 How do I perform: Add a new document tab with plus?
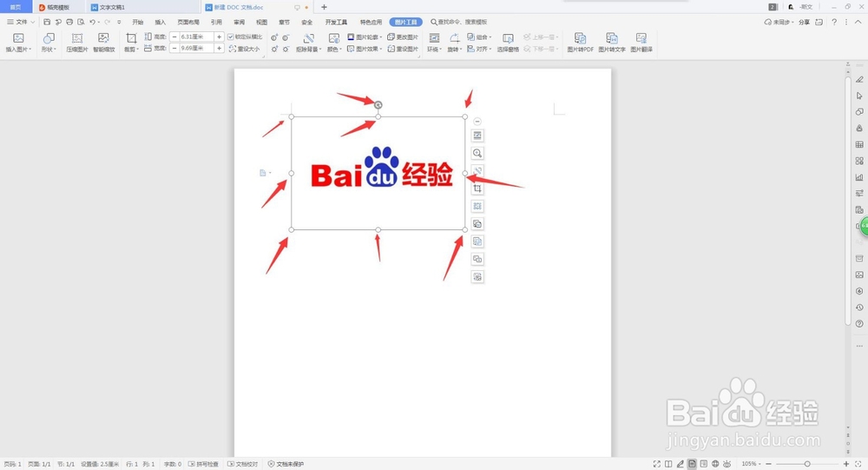click(x=324, y=7)
